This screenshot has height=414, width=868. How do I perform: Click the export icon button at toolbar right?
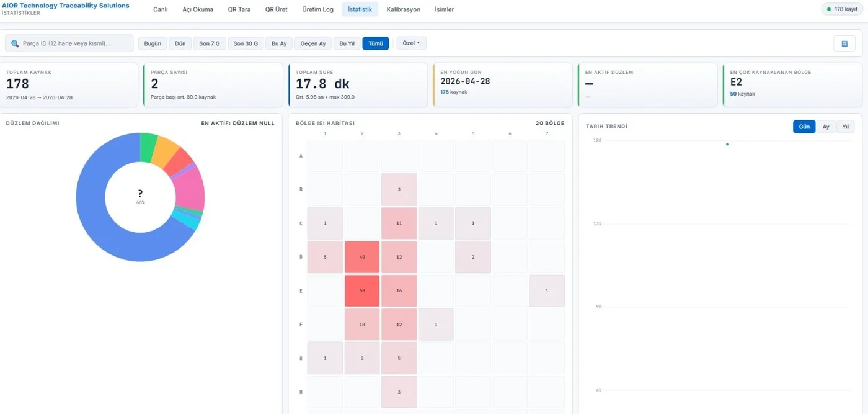pyautogui.click(x=844, y=43)
